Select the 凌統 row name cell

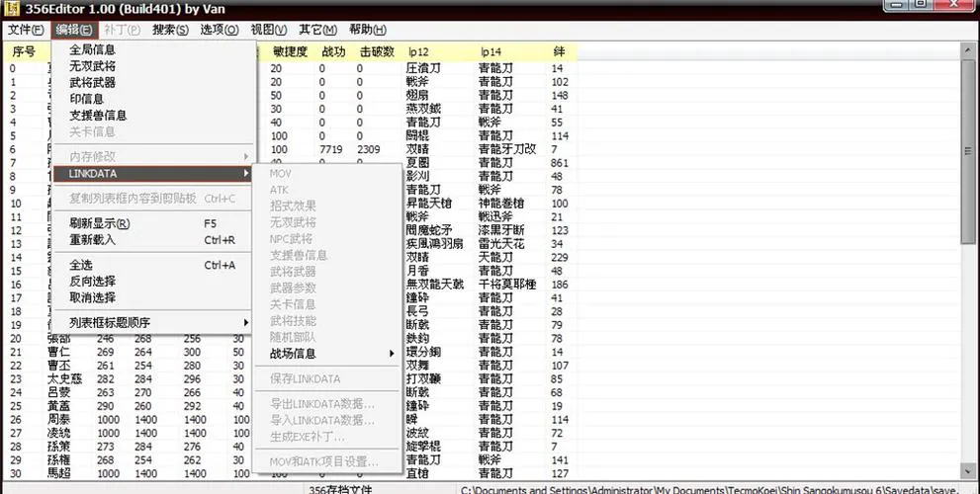(58, 433)
